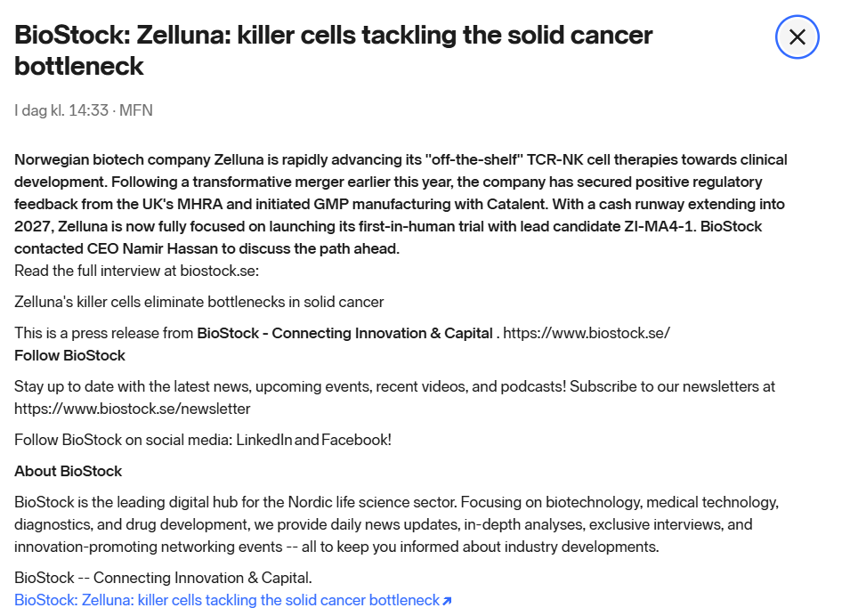Open the biostock.se/newsletter URL
850x616 pixels.
pos(132,409)
